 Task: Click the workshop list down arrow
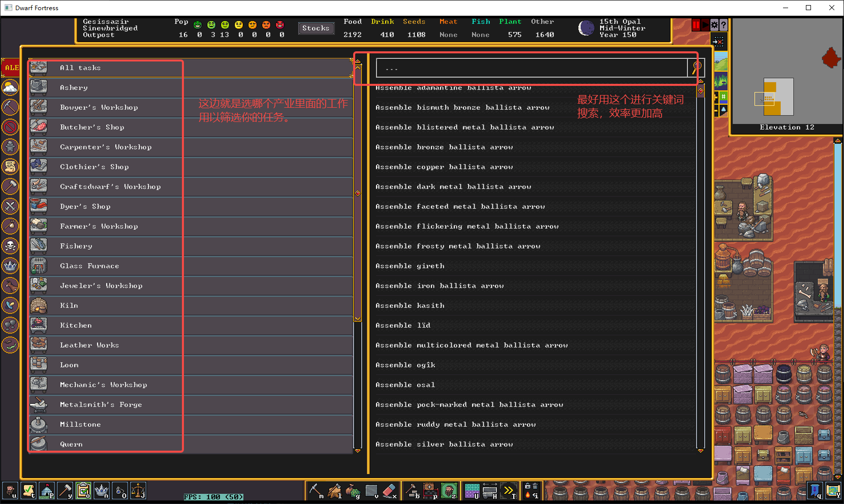click(x=358, y=450)
